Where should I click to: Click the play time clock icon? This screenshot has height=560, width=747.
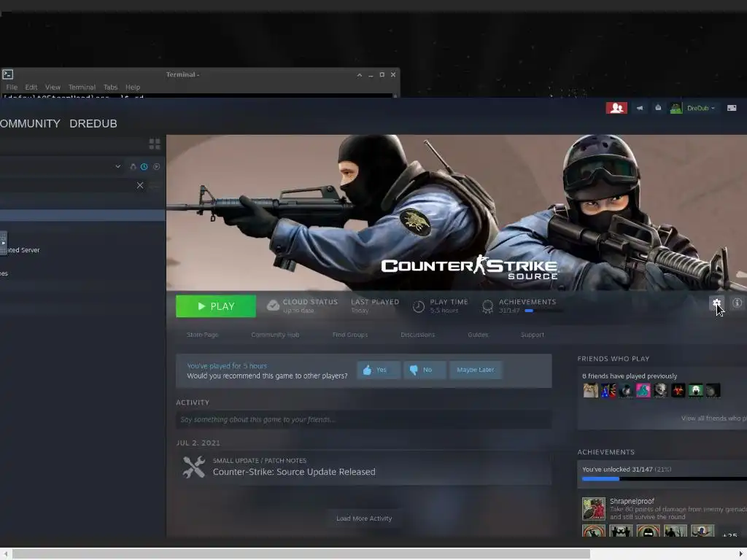[418, 307]
